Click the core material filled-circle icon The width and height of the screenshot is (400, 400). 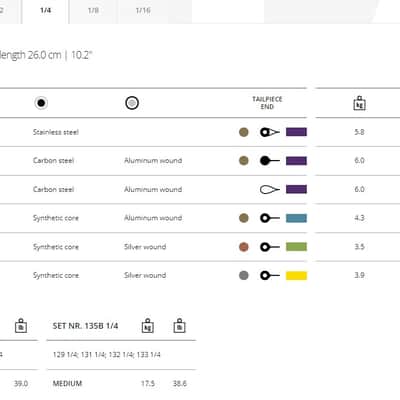coord(41,103)
